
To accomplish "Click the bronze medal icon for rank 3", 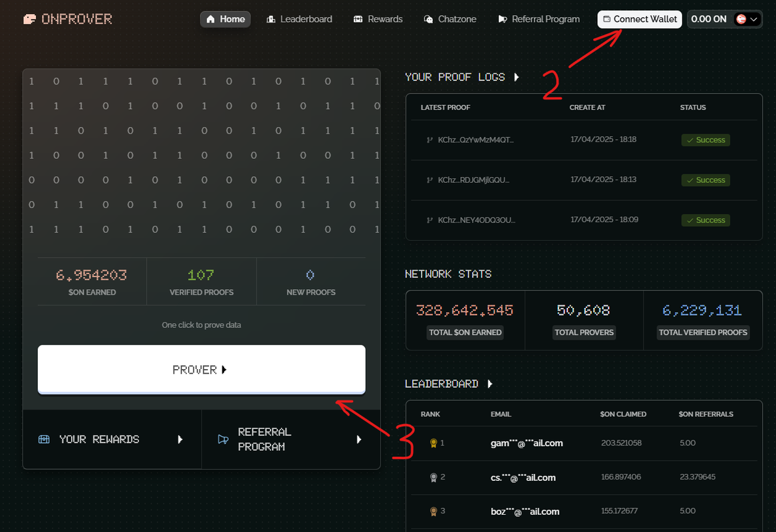I will 434,511.
